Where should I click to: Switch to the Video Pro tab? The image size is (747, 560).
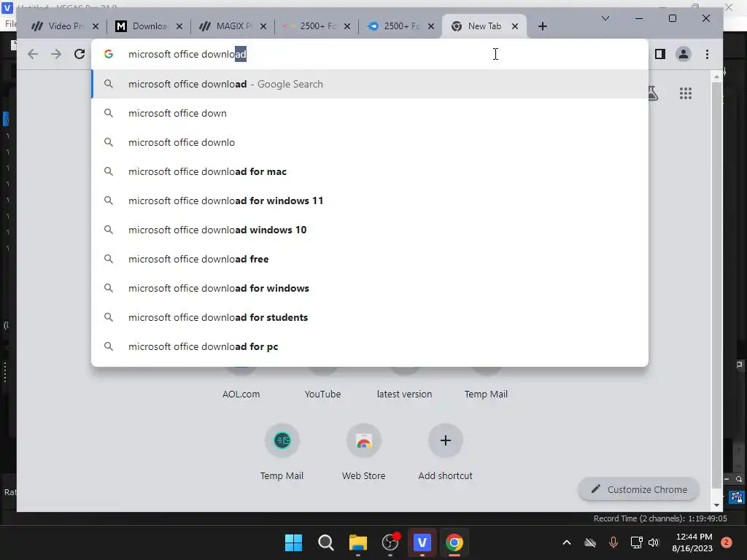pyautogui.click(x=65, y=26)
